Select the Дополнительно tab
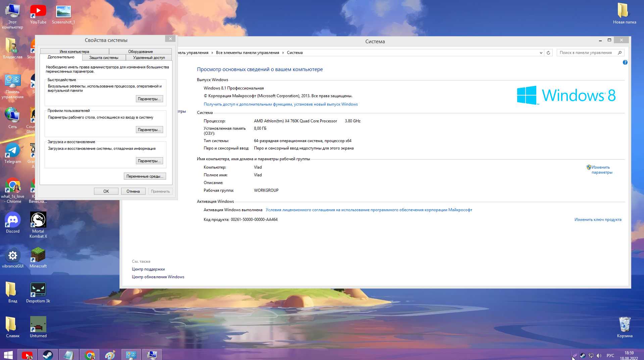This screenshot has height=360, width=644. [x=61, y=57]
